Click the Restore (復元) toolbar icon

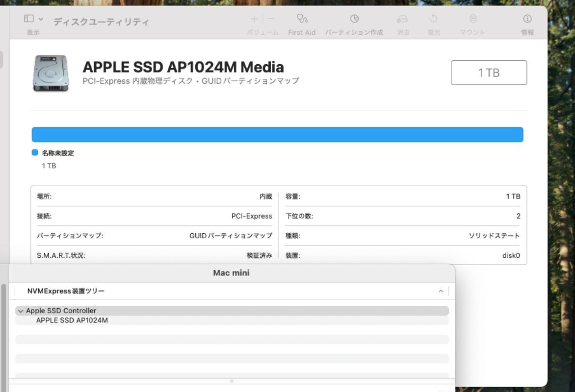(x=433, y=18)
